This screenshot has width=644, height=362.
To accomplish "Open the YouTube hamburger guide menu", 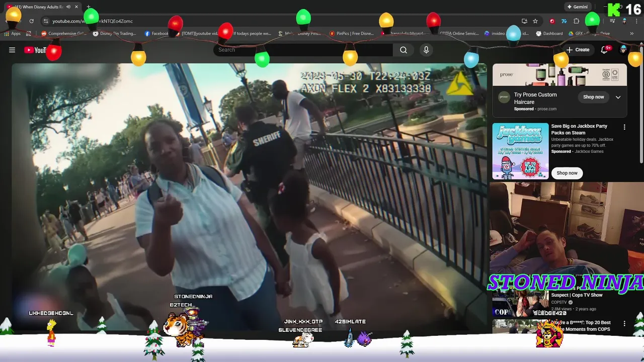I will pos(12,50).
